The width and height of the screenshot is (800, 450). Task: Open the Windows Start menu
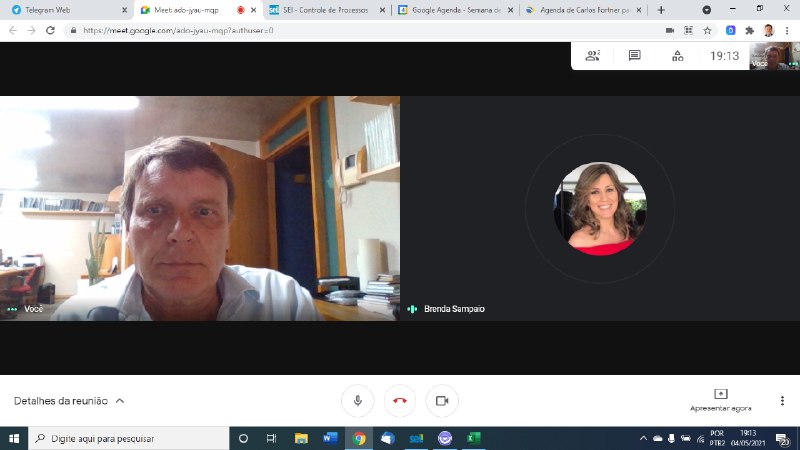tap(14, 438)
